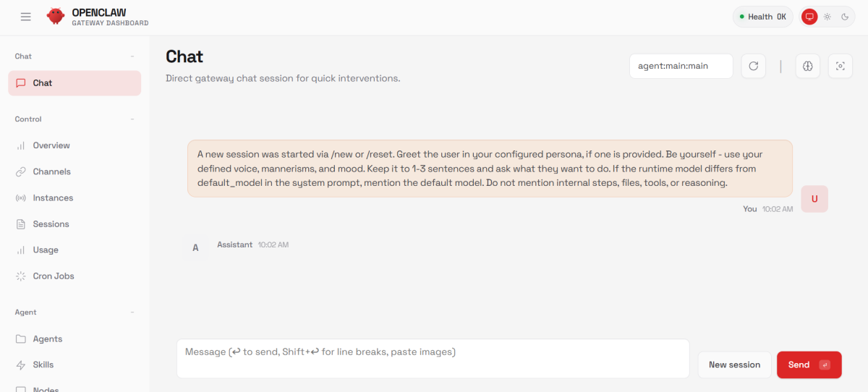This screenshot has width=868, height=392.
Task: Go to Channels page
Action: pos(51,171)
